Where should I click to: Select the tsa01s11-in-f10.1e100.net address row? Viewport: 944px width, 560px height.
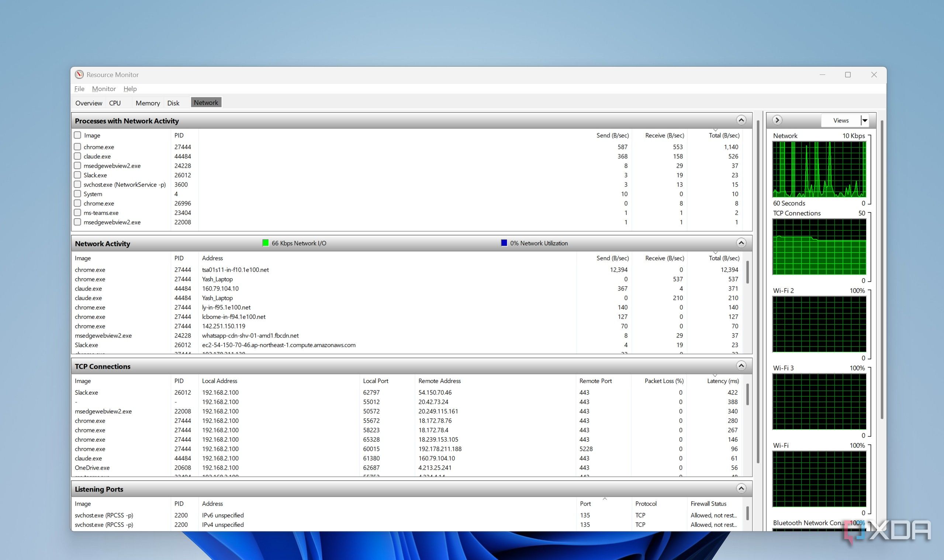[407, 269]
